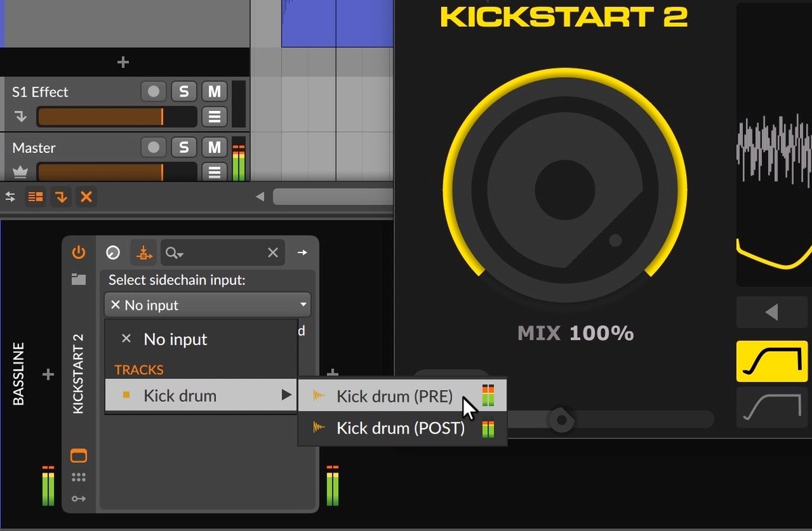
Task: Click the Master track volume fader
Action: (x=116, y=172)
